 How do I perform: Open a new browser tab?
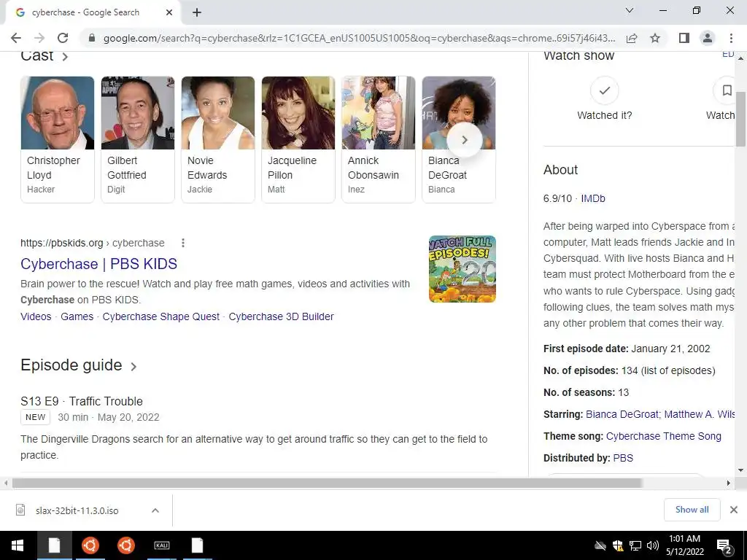tap(197, 12)
